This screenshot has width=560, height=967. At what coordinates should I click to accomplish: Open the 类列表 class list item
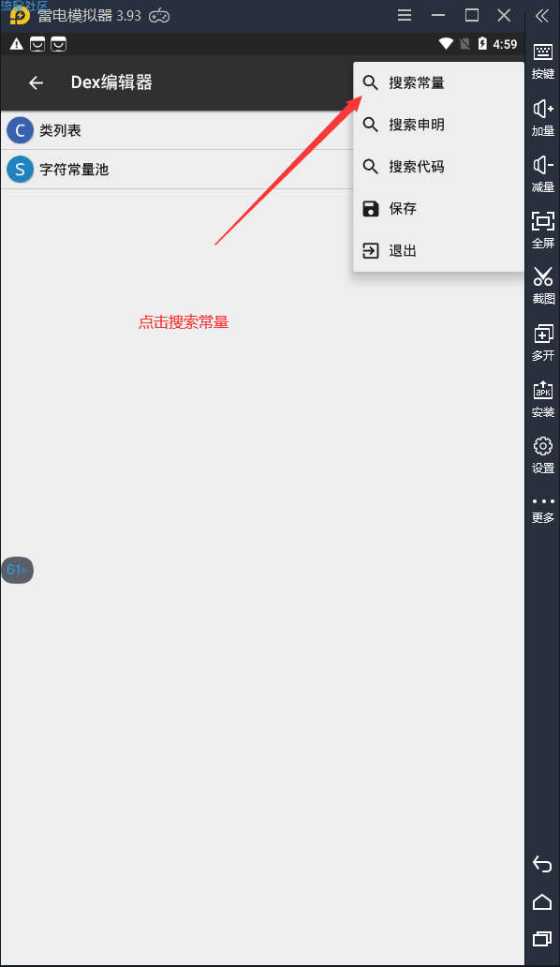[x=177, y=130]
